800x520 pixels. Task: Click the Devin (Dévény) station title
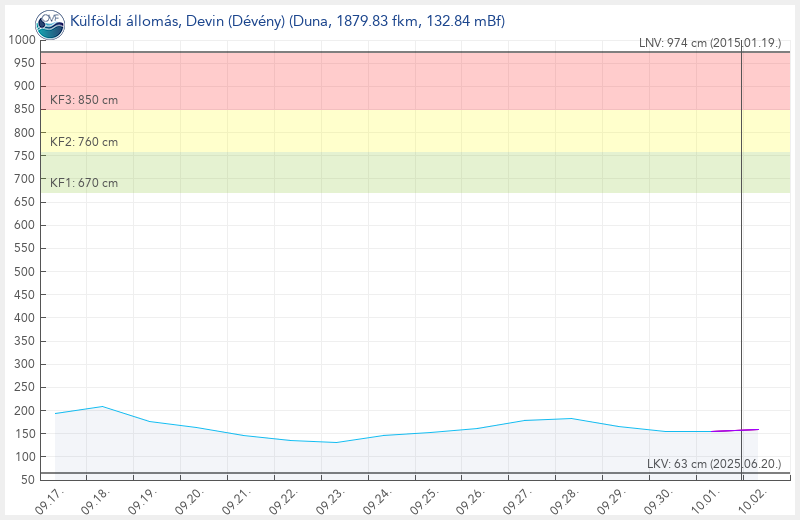tap(288, 20)
